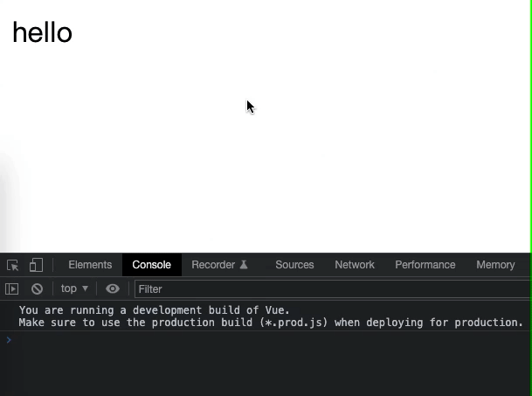
Task: Switch to the Memory tab
Action: [495, 265]
